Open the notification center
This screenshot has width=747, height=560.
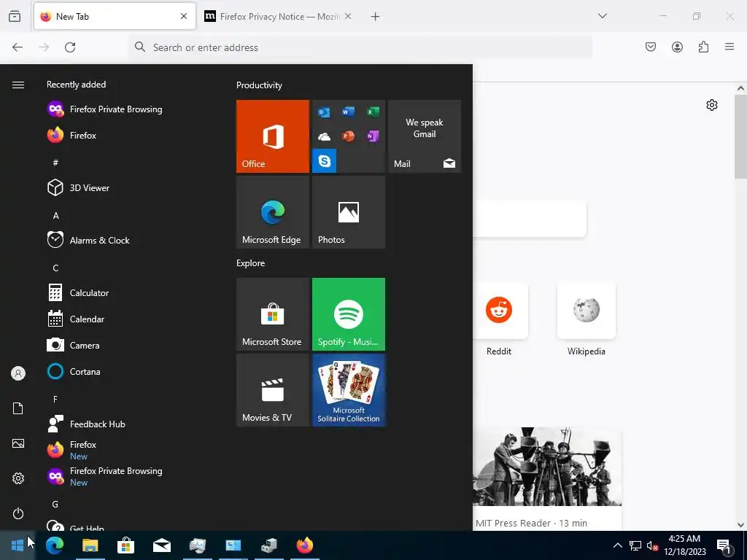tap(724, 545)
